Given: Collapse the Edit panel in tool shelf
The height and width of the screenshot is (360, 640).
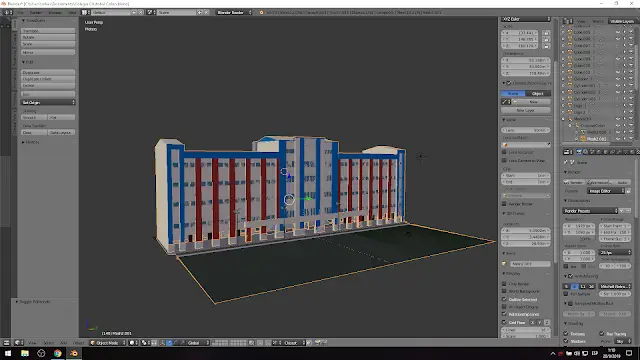Looking at the screenshot, I should [x=24, y=62].
